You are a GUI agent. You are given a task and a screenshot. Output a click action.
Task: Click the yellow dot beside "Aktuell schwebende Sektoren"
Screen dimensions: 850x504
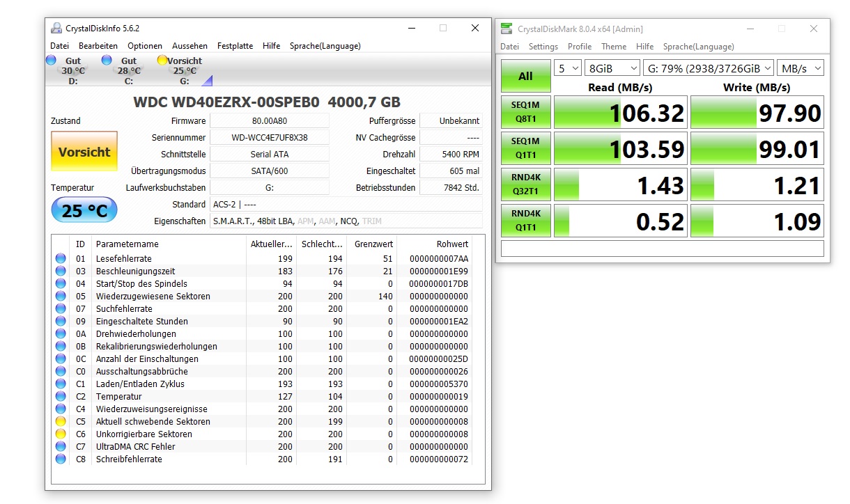click(61, 421)
